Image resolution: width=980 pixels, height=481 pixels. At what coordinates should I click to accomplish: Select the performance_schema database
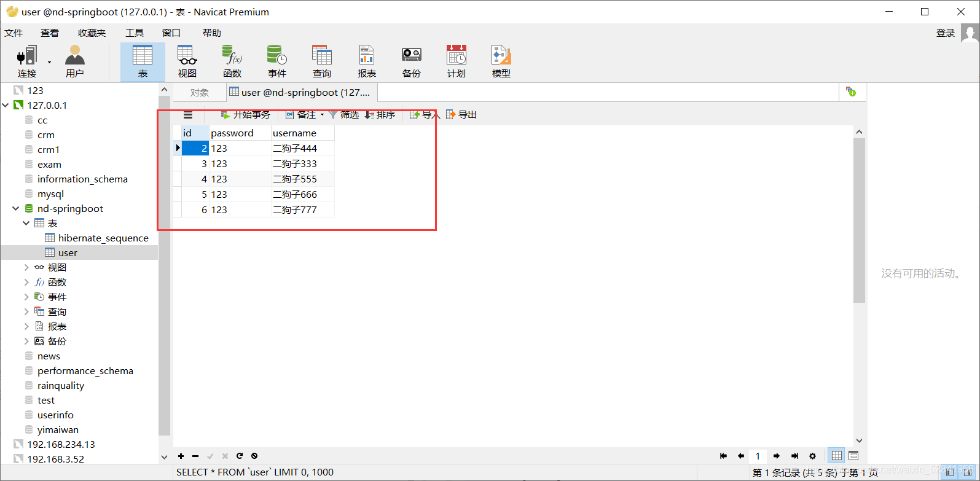point(85,370)
